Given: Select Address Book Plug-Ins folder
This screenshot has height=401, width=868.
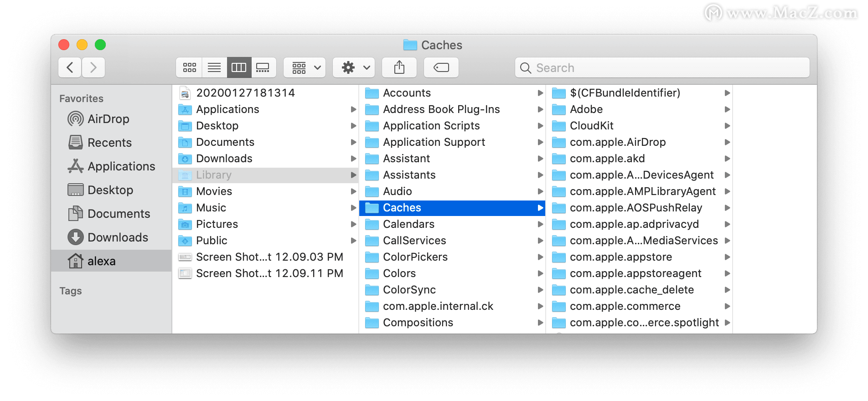Looking at the screenshot, I should pyautogui.click(x=452, y=109).
